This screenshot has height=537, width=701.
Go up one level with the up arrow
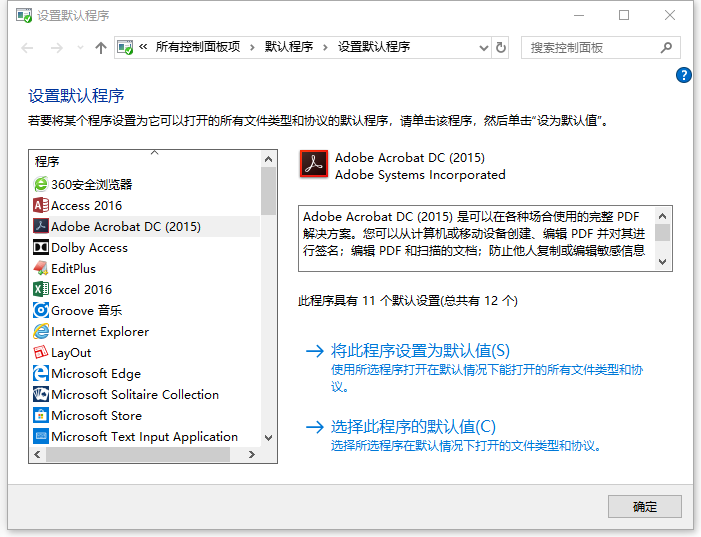[x=101, y=47]
